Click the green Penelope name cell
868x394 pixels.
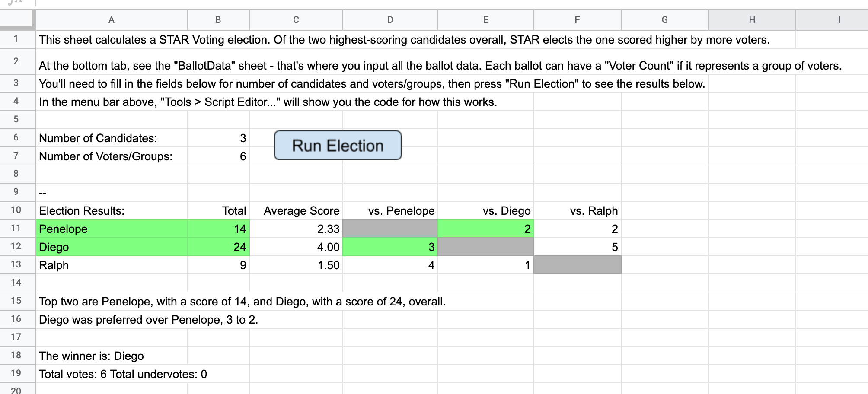click(112, 229)
